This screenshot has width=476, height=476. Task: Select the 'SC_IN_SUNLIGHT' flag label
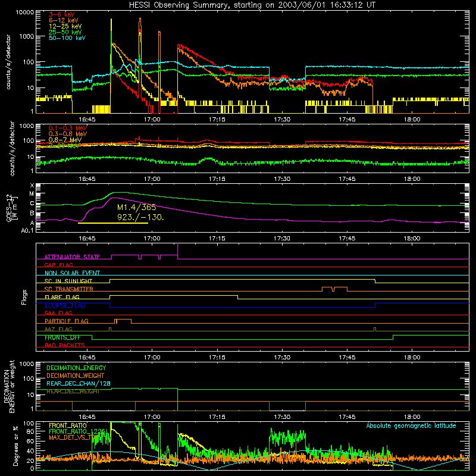pos(68,281)
